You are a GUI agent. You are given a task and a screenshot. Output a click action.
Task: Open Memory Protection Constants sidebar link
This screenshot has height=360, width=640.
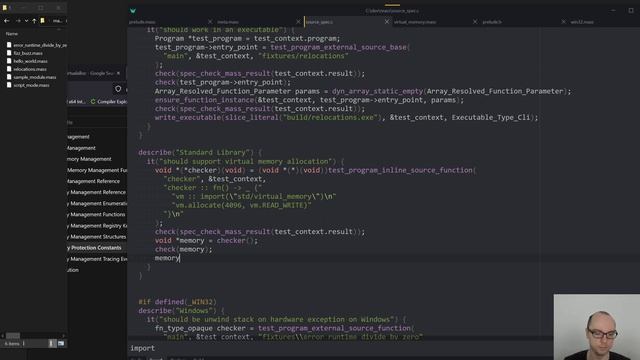coord(95,248)
